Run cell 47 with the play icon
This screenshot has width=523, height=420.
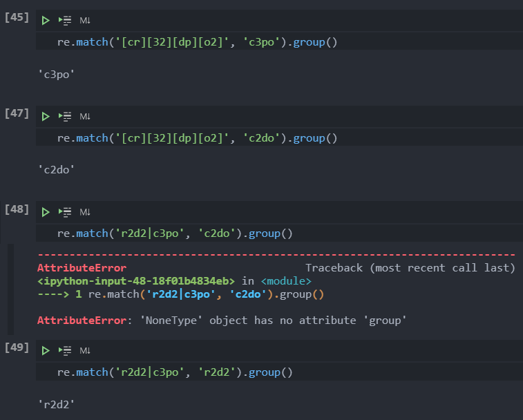coord(46,117)
